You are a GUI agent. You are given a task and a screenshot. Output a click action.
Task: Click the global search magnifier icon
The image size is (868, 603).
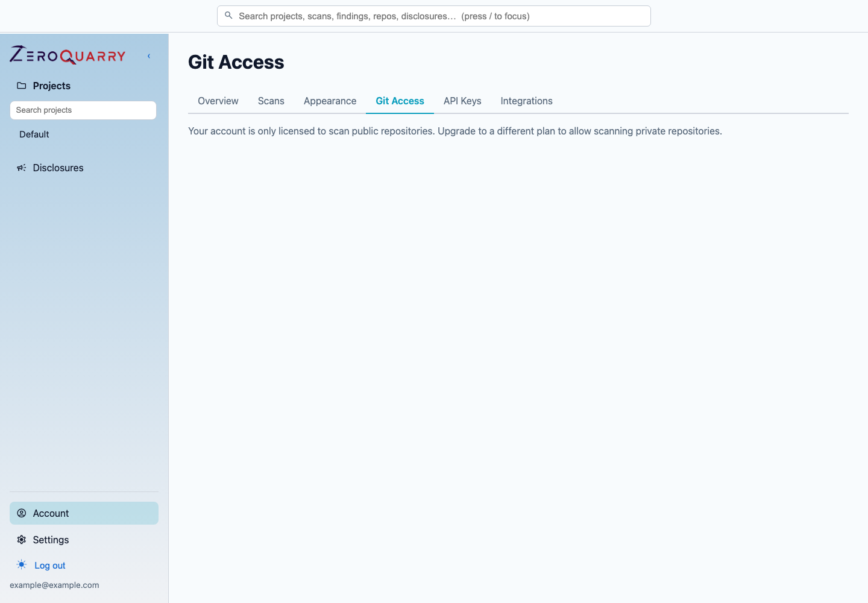228,16
